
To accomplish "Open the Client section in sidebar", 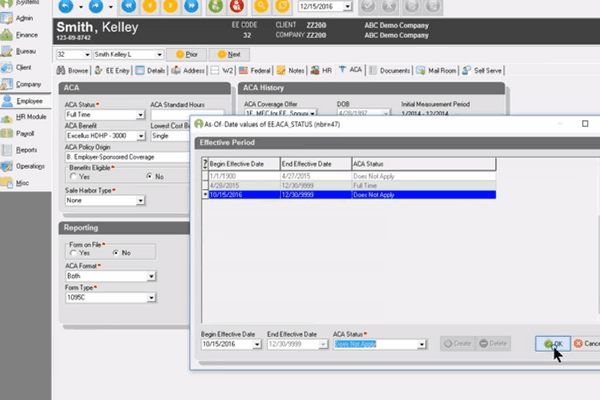I will [25, 67].
